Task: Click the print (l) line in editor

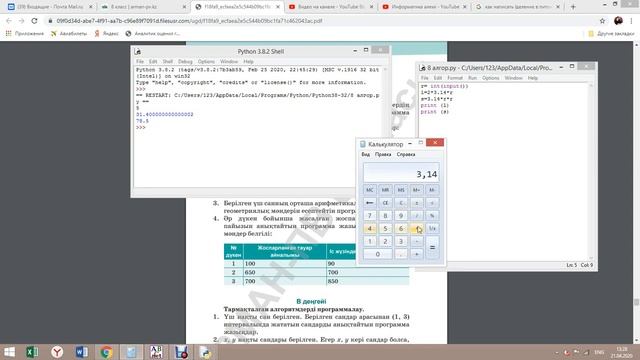Action: coord(435,105)
